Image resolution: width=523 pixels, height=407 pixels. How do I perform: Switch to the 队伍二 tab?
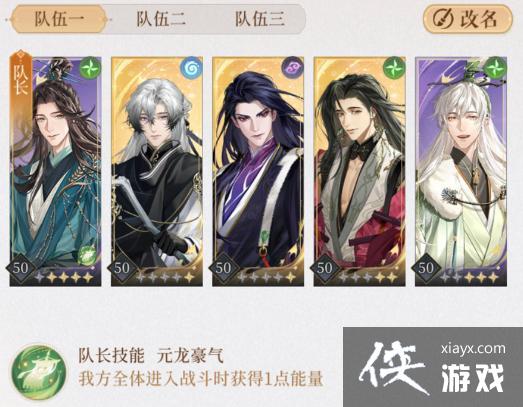tap(161, 19)
